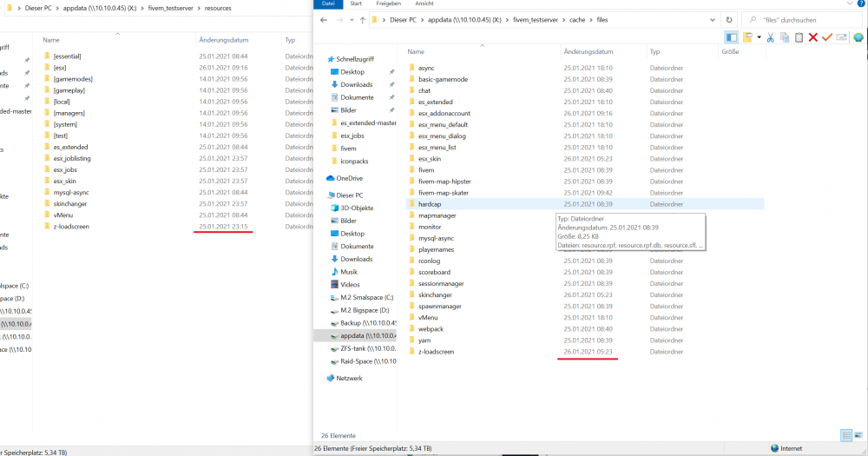
Task: Go forward with the right arrow
Action: point(339,19)
